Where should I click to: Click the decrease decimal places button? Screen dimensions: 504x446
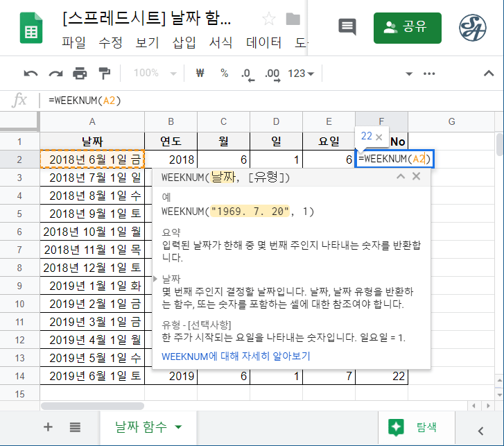pos(245,74)
